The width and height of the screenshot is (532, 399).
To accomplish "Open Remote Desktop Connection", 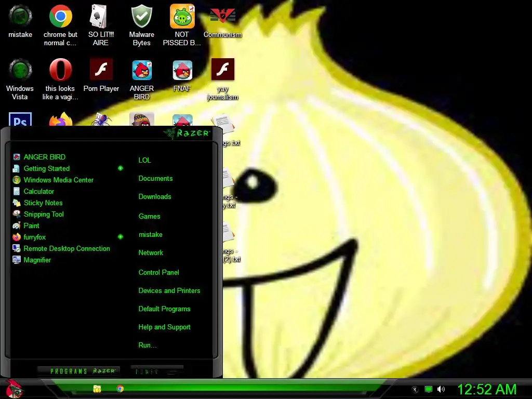I will (x=67, y=249).
